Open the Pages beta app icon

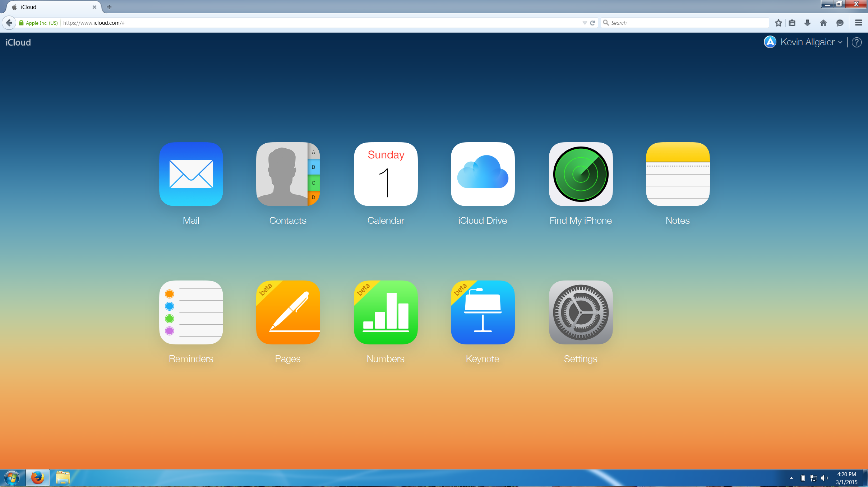tap(288, 312)
